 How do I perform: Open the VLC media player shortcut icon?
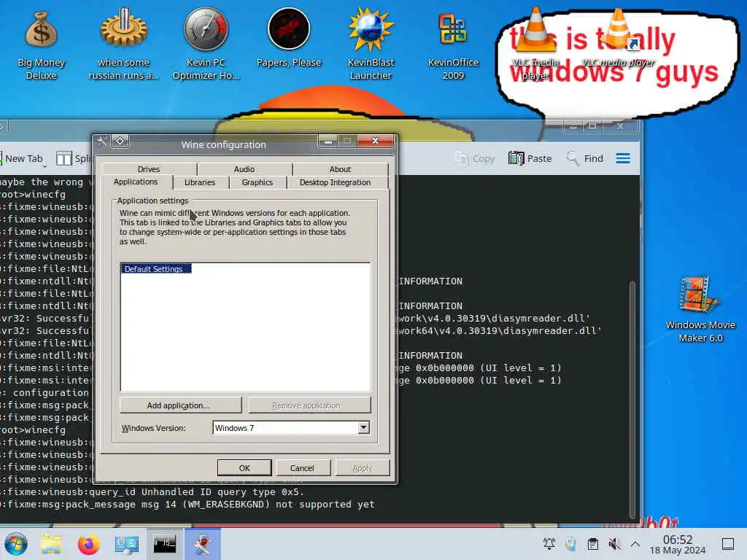[619, 38]
